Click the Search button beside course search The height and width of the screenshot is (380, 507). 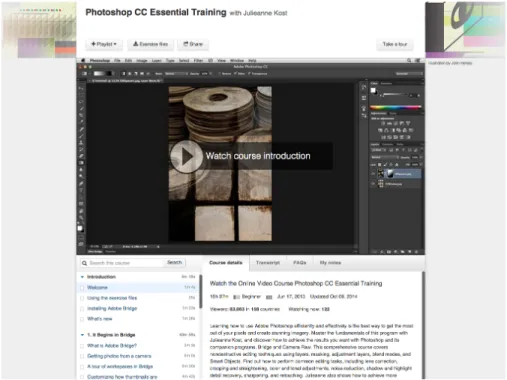coord(174,262)
